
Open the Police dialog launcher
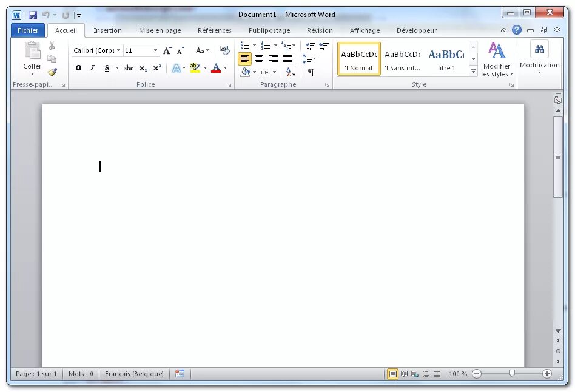[x=229, y=85]
